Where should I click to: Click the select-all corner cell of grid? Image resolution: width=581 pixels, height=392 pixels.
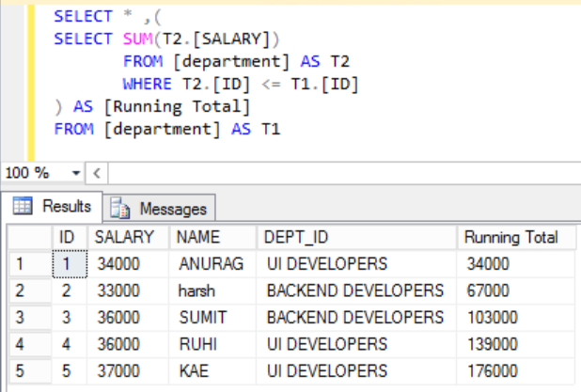(x=30, y=237)
